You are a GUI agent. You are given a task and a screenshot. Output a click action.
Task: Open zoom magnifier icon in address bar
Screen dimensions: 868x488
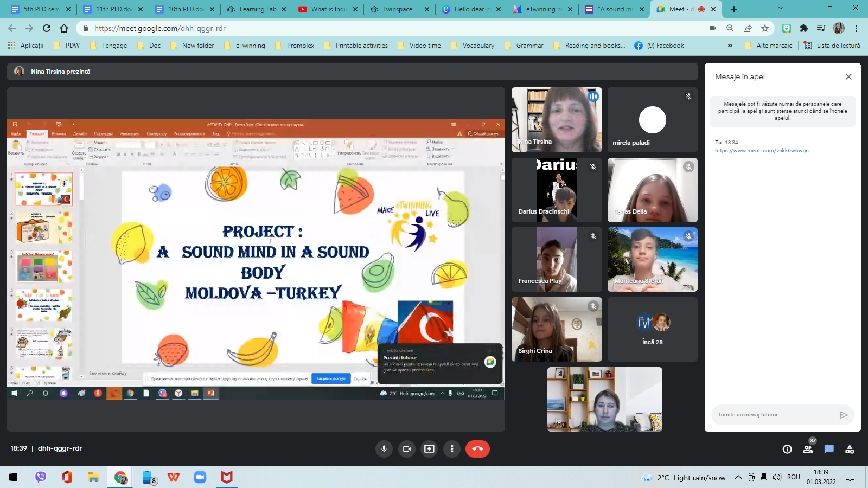pyautogui.click(x=730, y=28)
